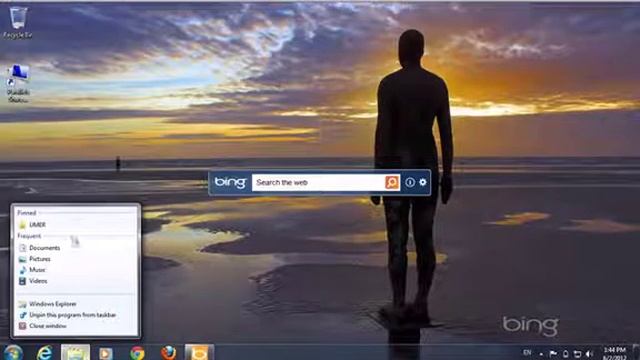Focus the 'Search the web' input field
Screen dimensions: 640x360
318,182
